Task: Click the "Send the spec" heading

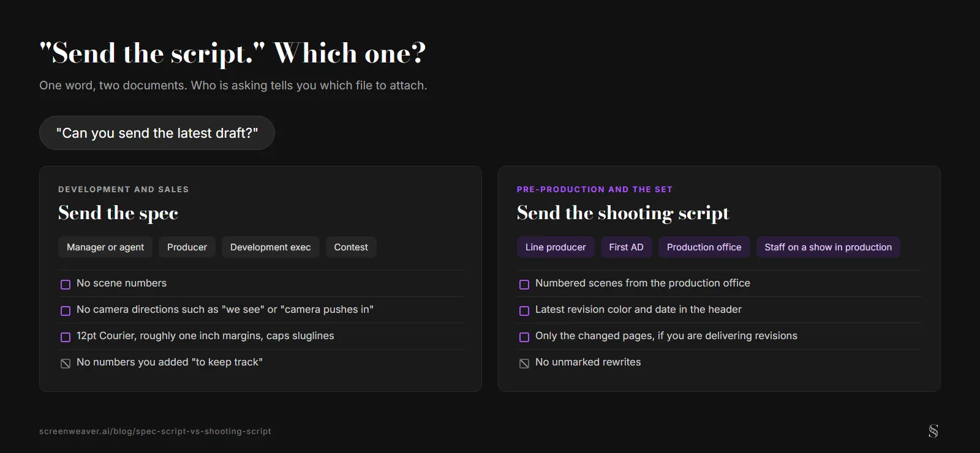Action: click(118, 213)
